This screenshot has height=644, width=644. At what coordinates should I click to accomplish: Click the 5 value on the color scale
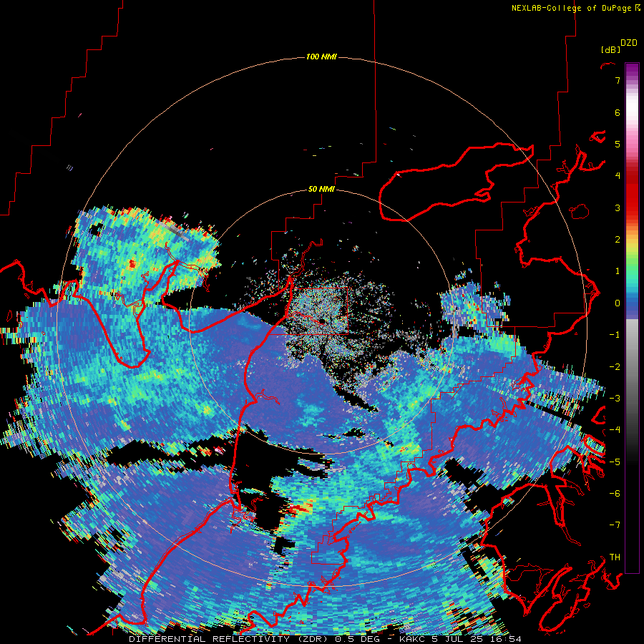click(x=618, y=144)
